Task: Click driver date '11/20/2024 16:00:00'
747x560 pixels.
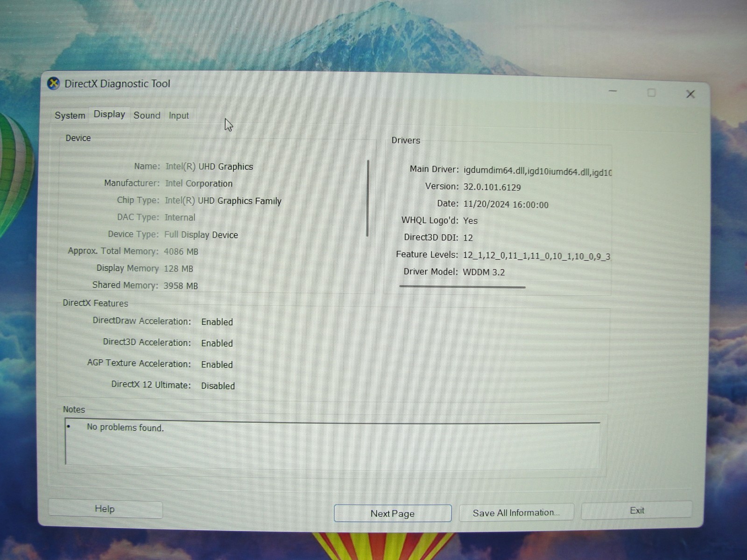Action: point(506,204)
